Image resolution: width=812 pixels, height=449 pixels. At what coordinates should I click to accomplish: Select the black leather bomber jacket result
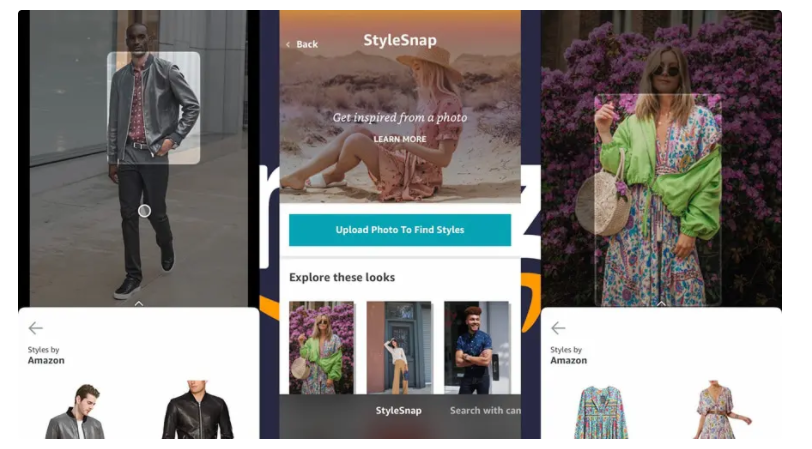click(x=197, y=410)
